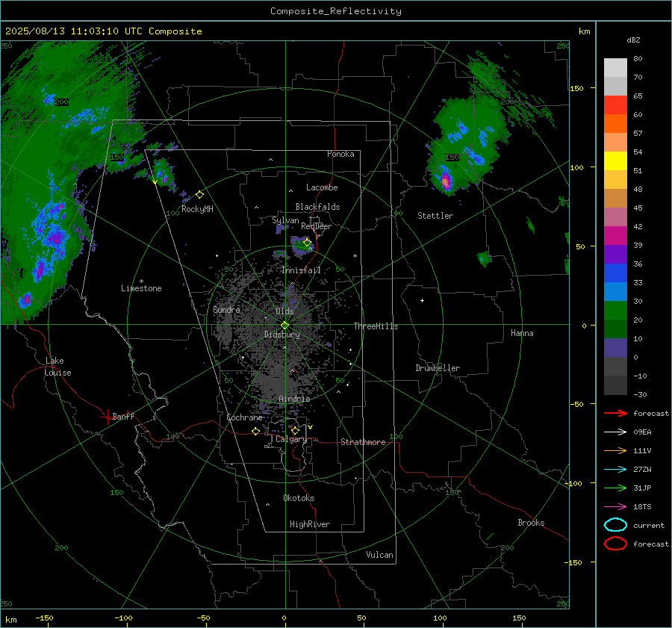Select the orange 60 dBZ swatch
672x628 pixels.
(615, 123)
